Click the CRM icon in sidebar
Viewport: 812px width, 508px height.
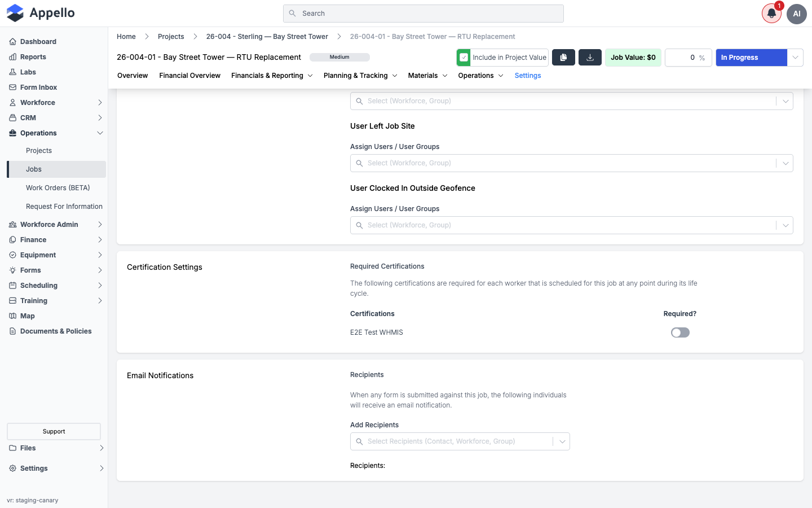click(x=12, y=118)
